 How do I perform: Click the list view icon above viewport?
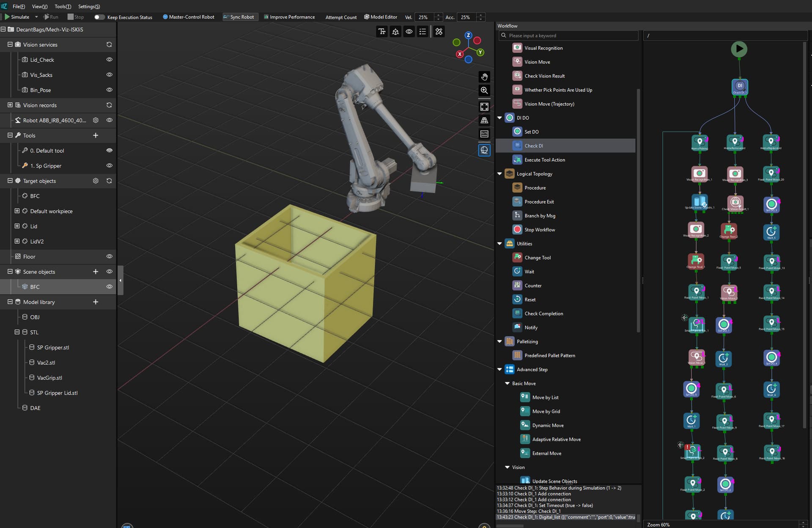tap(422, 31)
